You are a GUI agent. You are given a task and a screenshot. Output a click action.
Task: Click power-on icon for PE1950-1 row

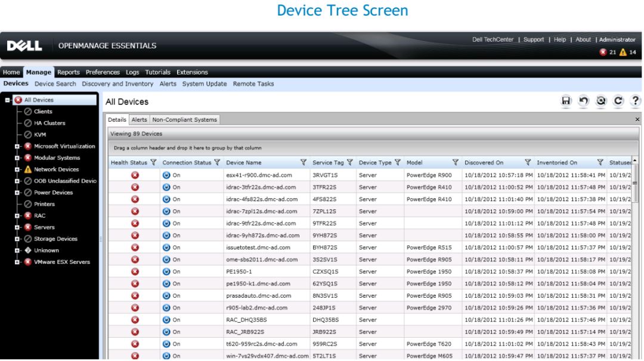(166, 271)
